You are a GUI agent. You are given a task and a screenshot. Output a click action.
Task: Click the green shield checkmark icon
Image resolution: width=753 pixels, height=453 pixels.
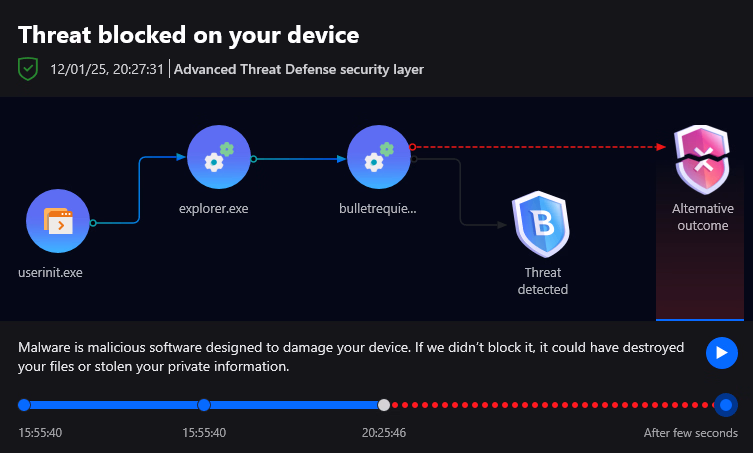tap(28, 69)
